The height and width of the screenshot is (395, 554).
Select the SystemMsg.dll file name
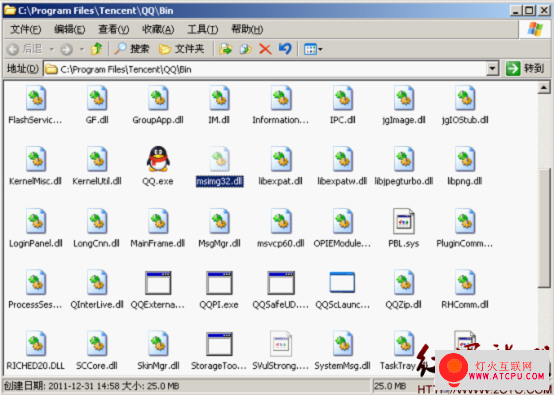tap(342, 366)
